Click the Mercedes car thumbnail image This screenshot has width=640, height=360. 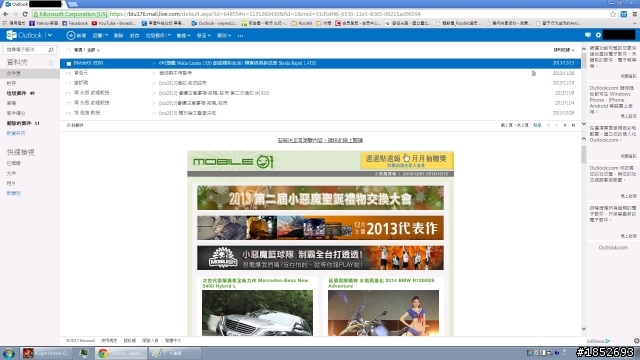coord(258,313)
